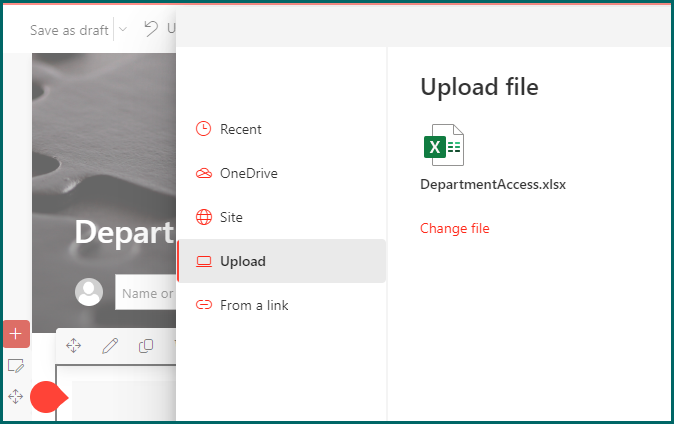The image size is (674, 424).
Task: Select the DepartmentAccess.xlsx file name
Action: pos(493,184)
